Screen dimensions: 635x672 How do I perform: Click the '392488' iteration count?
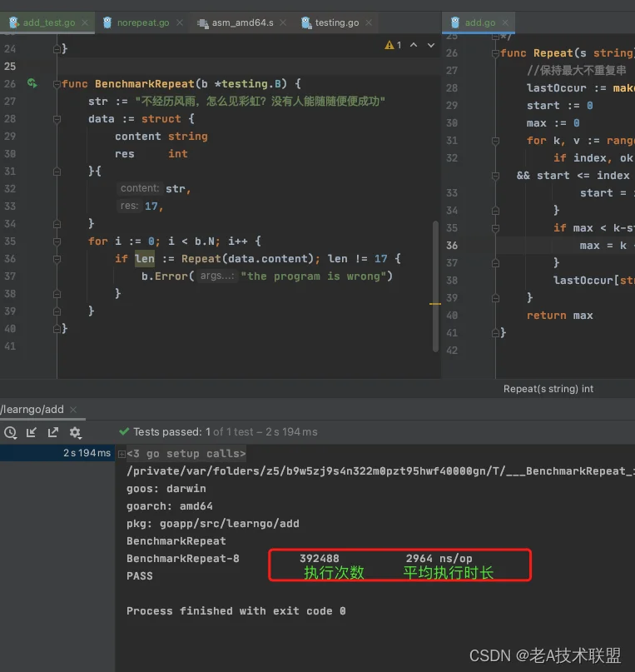click(320, 559)
